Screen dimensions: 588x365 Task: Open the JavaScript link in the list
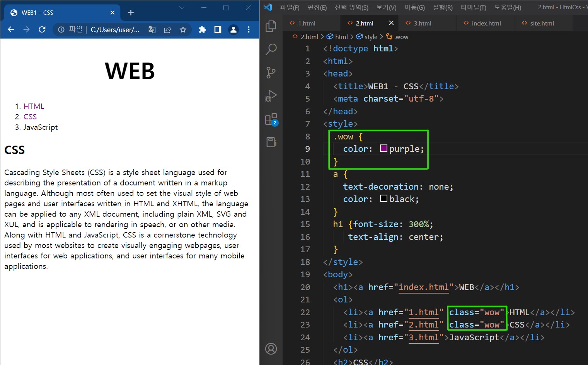pyautogui.click(x=41, y=127)
